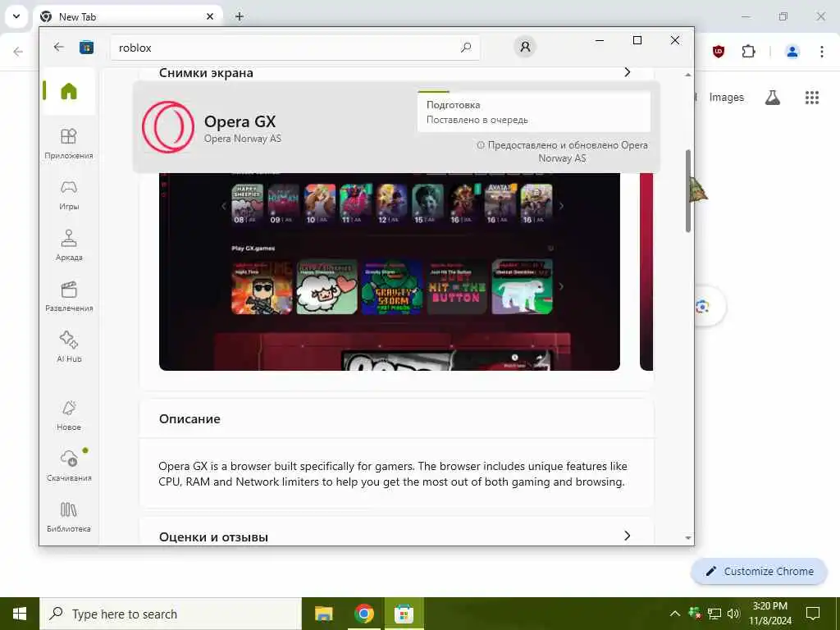This screenshot has width=840, height=630.
Task: Open Скачивания (Downloads) in the sidebar
Action: [69, 466]
